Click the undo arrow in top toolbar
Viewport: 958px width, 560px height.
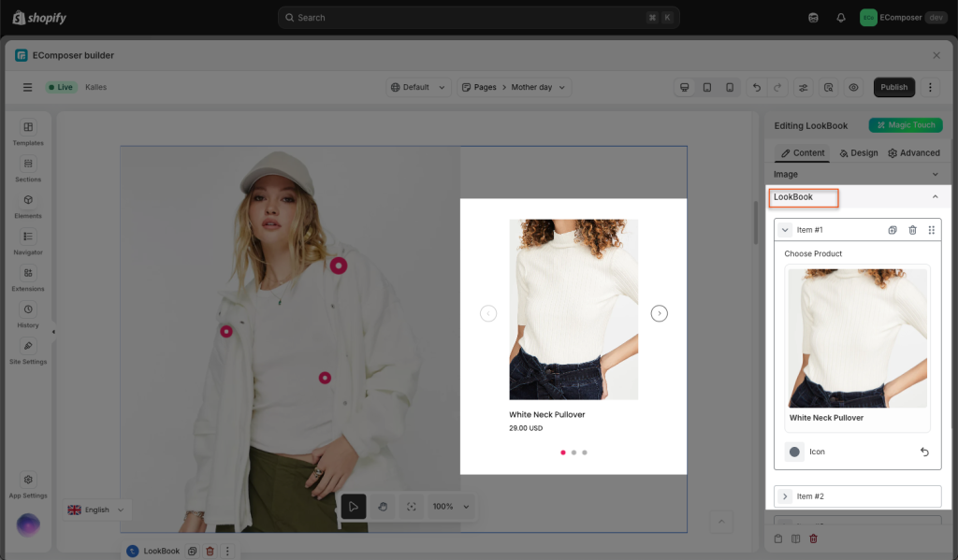757,87
